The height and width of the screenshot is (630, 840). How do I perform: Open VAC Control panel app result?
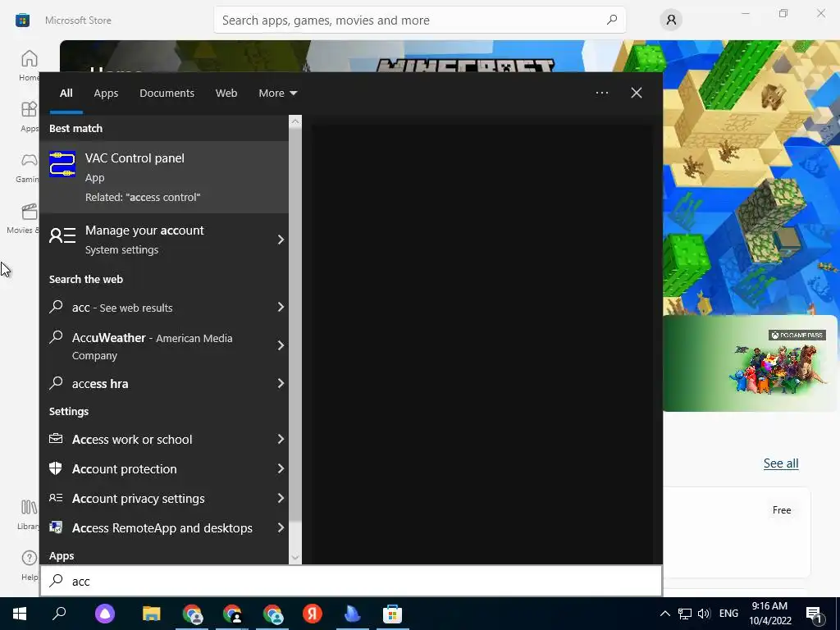pos(164,177)
